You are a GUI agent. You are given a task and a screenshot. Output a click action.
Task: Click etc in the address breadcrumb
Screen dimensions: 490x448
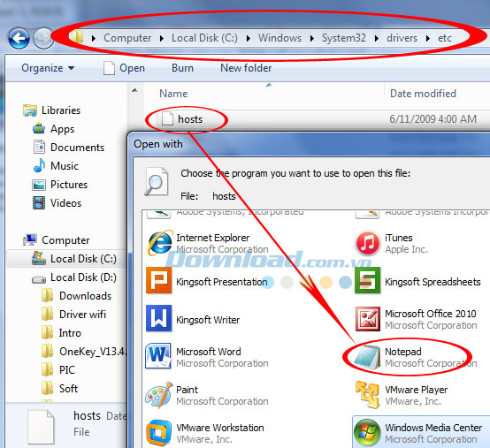pyautogui.click(x=444, y=38)
